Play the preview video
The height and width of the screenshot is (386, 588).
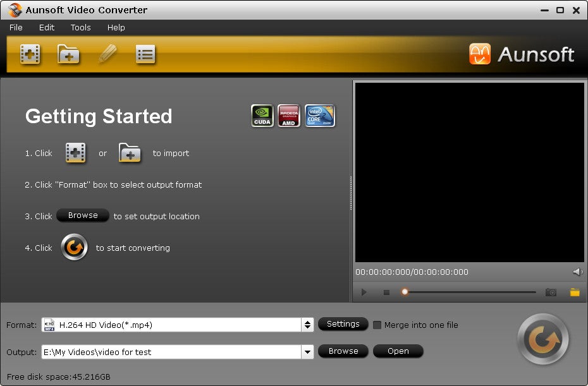(x=364, y=292)
